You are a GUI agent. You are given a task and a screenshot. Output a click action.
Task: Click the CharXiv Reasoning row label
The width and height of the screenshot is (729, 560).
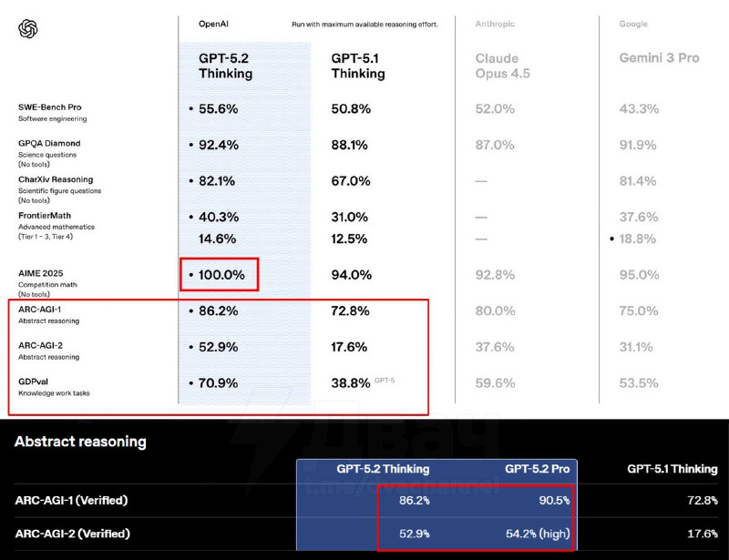coord(56,179)
